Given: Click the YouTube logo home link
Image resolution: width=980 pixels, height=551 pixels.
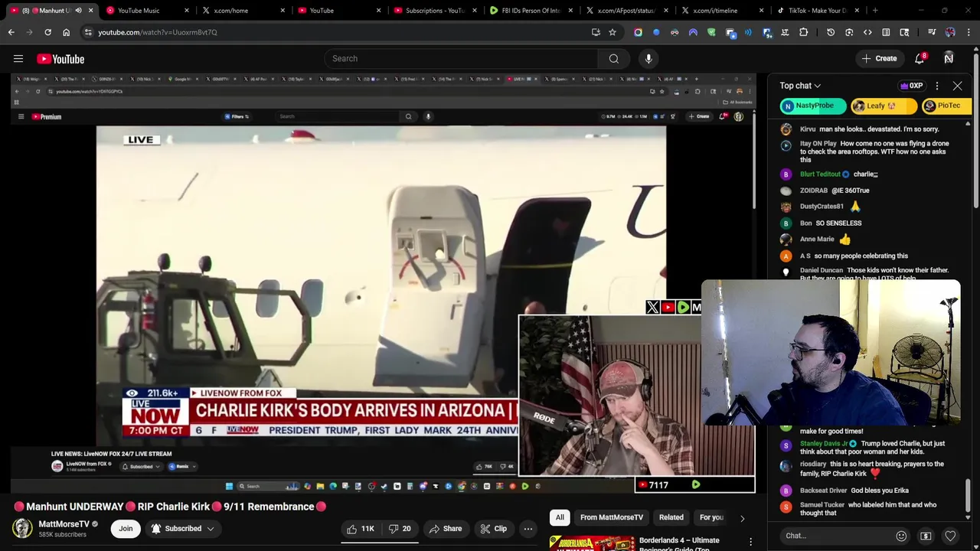Looking at the screenshot, I should tap(60, 59).
